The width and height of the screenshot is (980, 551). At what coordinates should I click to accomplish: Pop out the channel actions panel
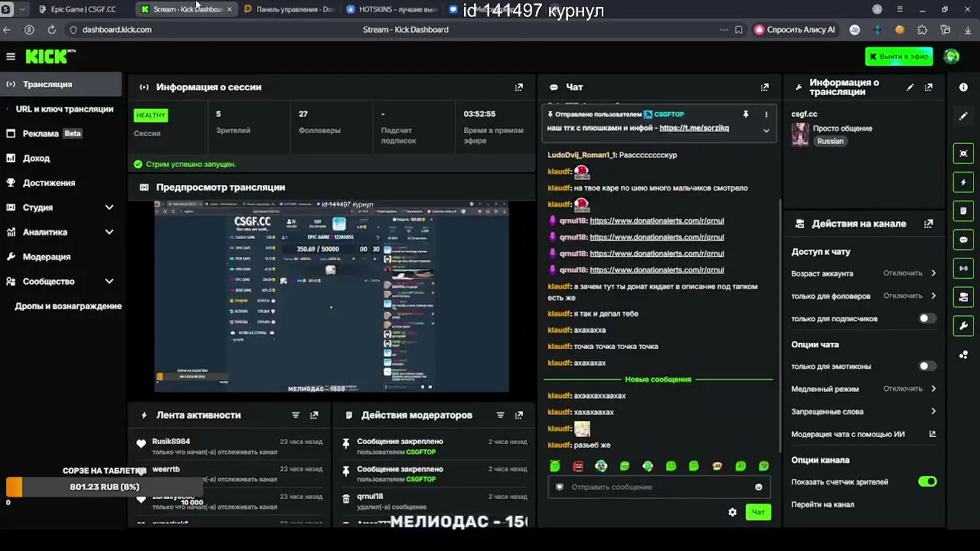(x=929, y=224)
